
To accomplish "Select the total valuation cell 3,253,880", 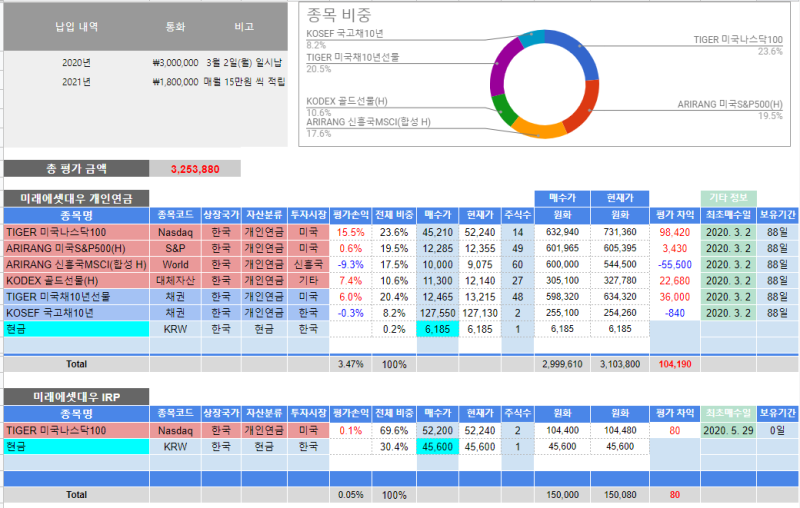I will 195,169.
